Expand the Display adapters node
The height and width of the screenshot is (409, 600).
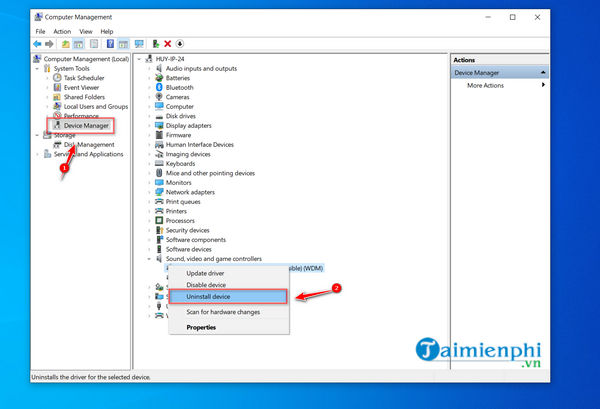[150, 125]
